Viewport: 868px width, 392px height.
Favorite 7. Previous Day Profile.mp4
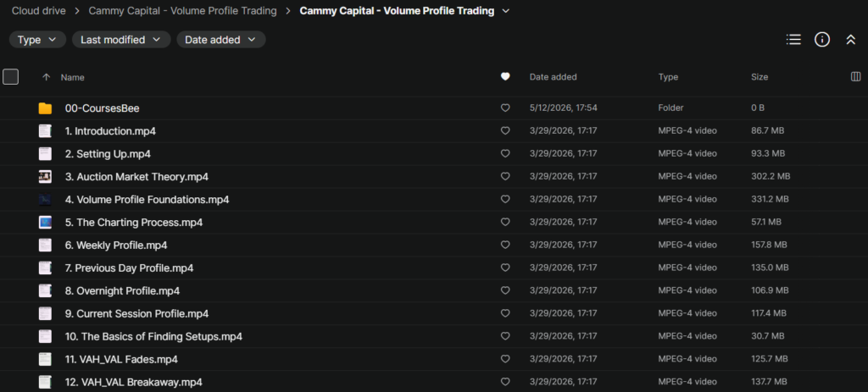point(505,268)
